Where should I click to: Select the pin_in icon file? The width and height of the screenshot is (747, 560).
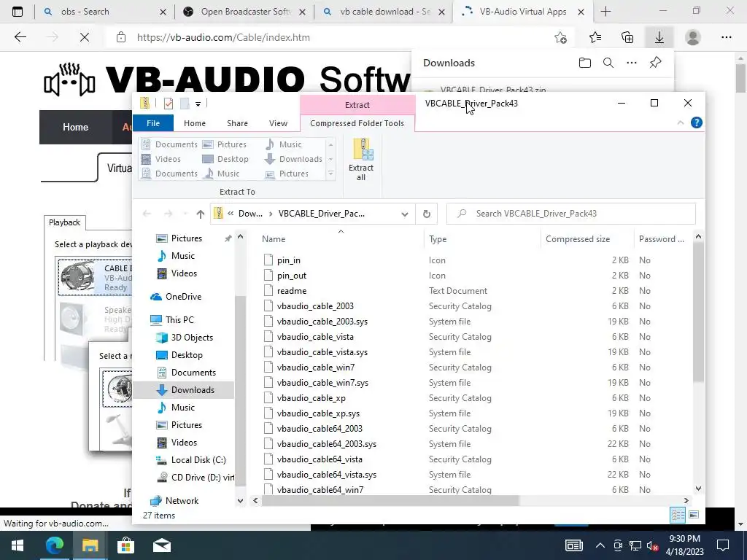coord(288,260)
